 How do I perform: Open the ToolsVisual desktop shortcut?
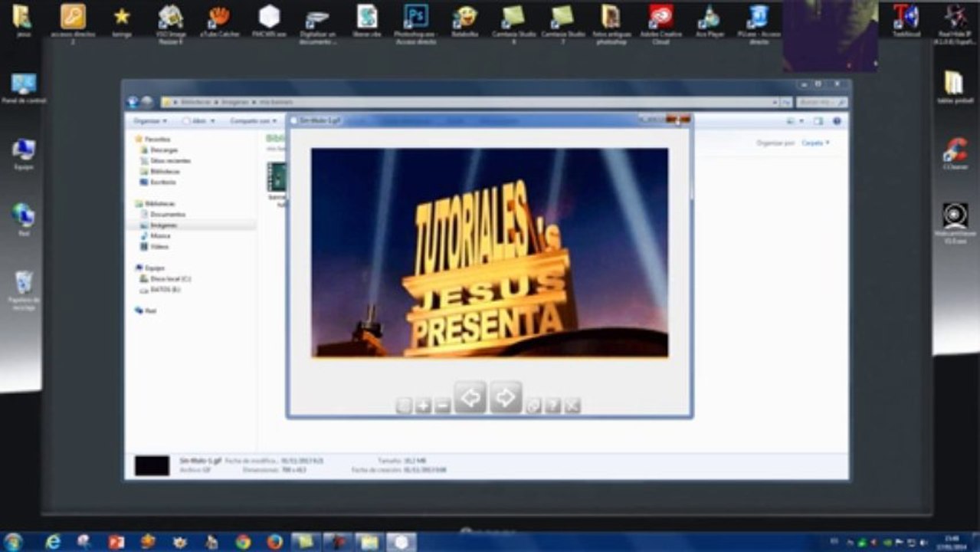pyautogui.click(x=906, y=21)
